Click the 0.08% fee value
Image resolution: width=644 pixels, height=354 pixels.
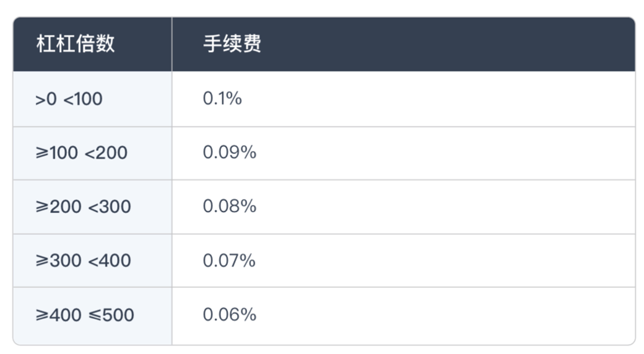click(230, 206)
